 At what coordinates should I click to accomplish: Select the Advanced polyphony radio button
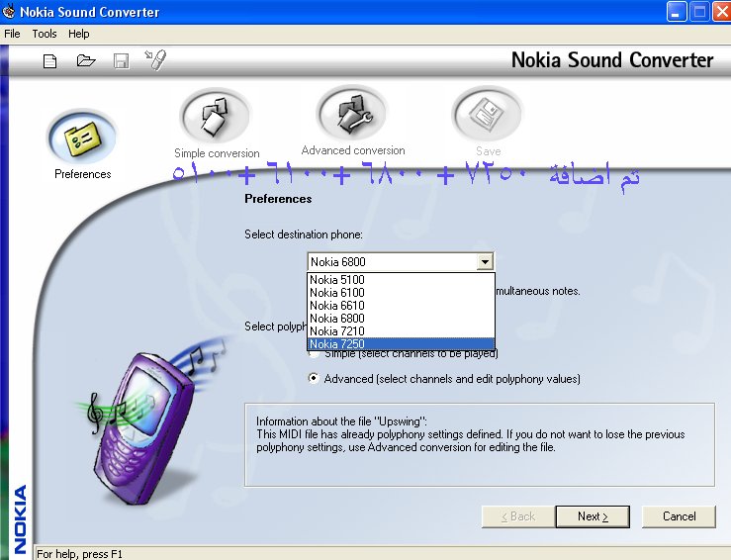[315, 378]
